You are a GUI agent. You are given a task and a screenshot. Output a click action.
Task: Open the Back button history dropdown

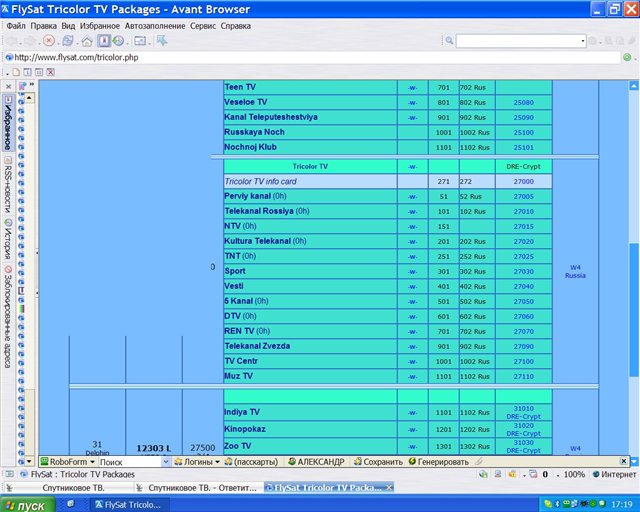20,42
